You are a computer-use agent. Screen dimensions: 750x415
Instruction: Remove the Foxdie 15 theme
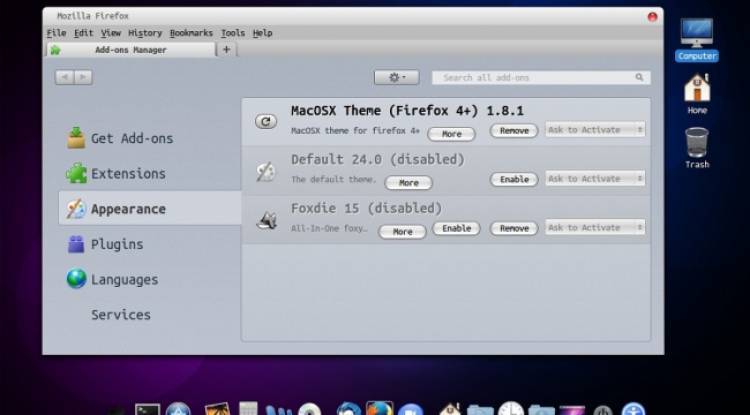514,228
